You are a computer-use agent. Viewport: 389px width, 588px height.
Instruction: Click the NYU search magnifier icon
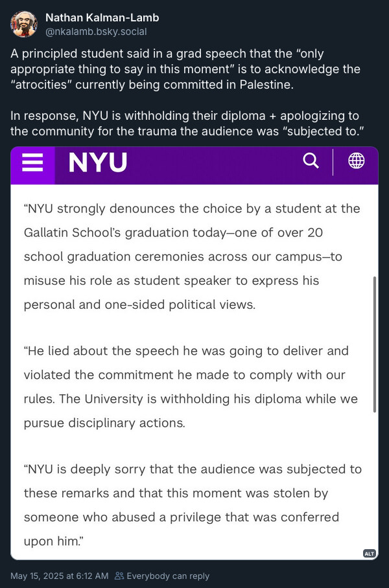[311, 161]
